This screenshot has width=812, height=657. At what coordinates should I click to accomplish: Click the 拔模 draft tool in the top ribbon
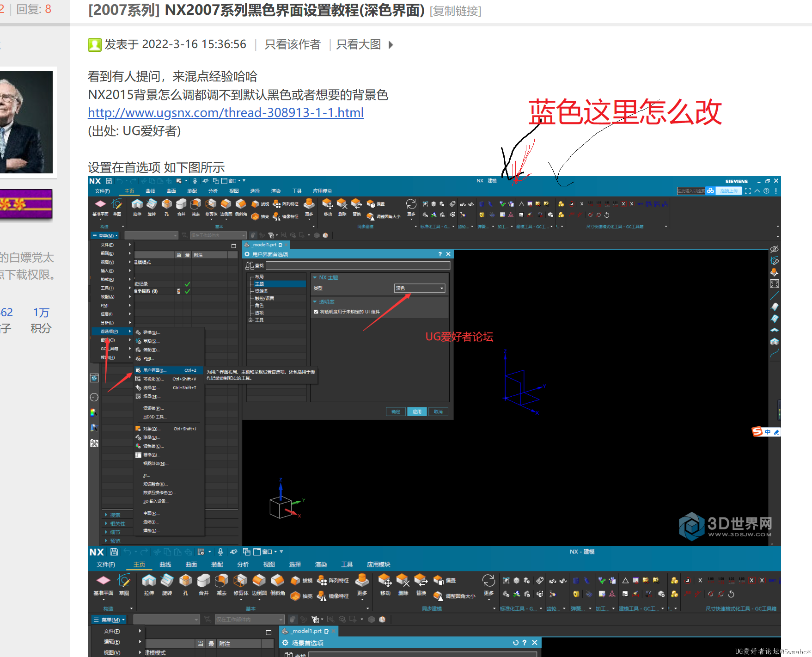260,204
